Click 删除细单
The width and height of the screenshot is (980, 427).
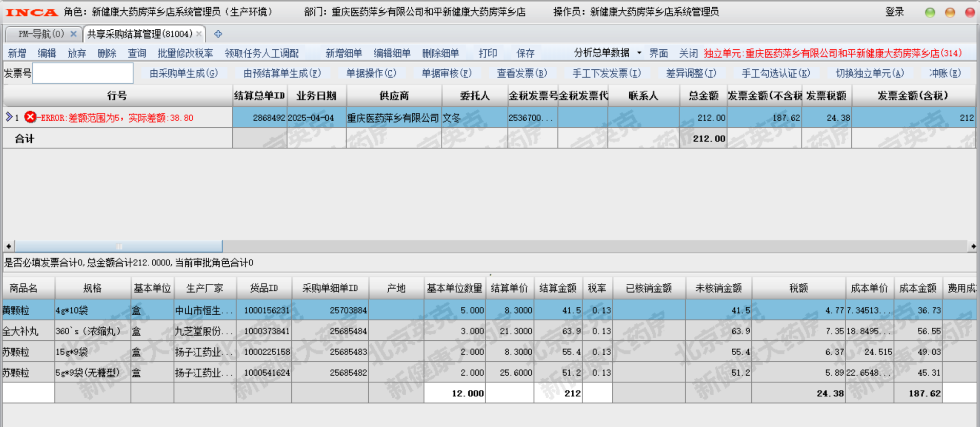click(441, 53)
